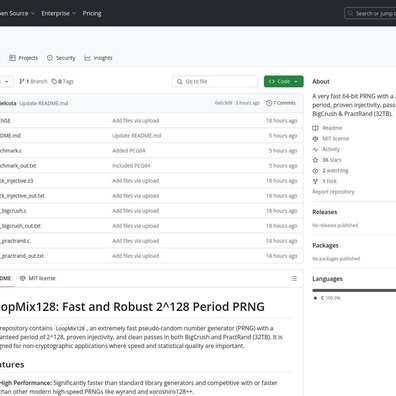The width and height of the screenshot is (396, 396).
Task: Open the README outline list icon
Action: click(x=294, y=278)
